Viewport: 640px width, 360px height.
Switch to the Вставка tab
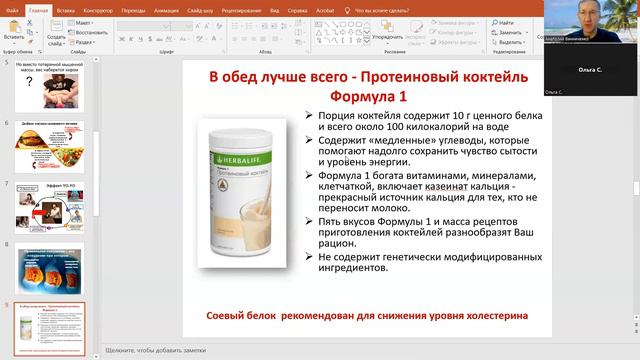66,10
